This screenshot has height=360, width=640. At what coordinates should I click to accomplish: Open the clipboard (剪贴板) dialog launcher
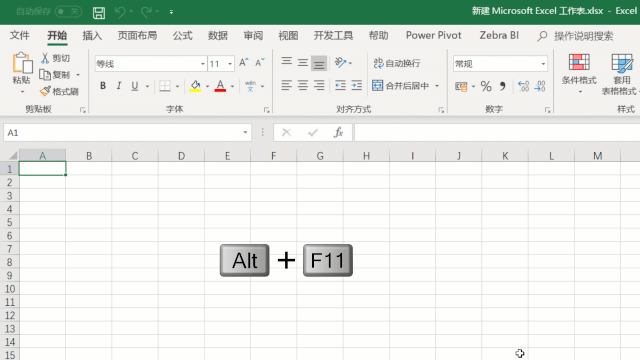[x=83, y=110]
